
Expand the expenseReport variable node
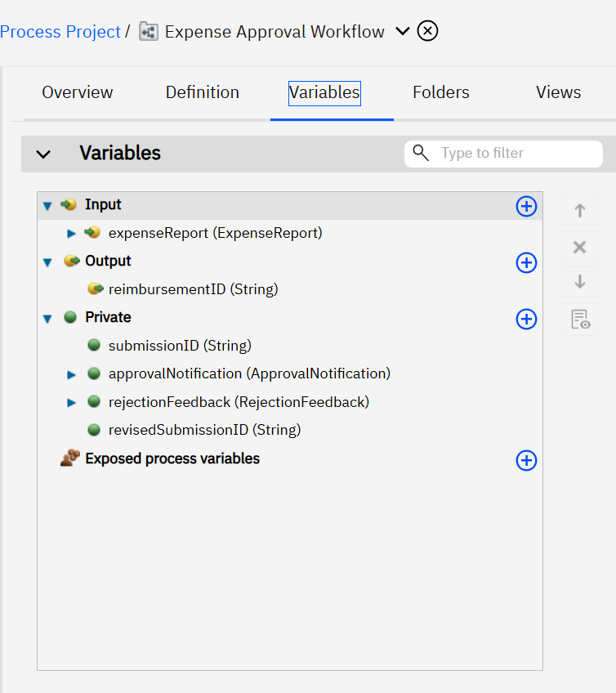(x=71, y=233)
